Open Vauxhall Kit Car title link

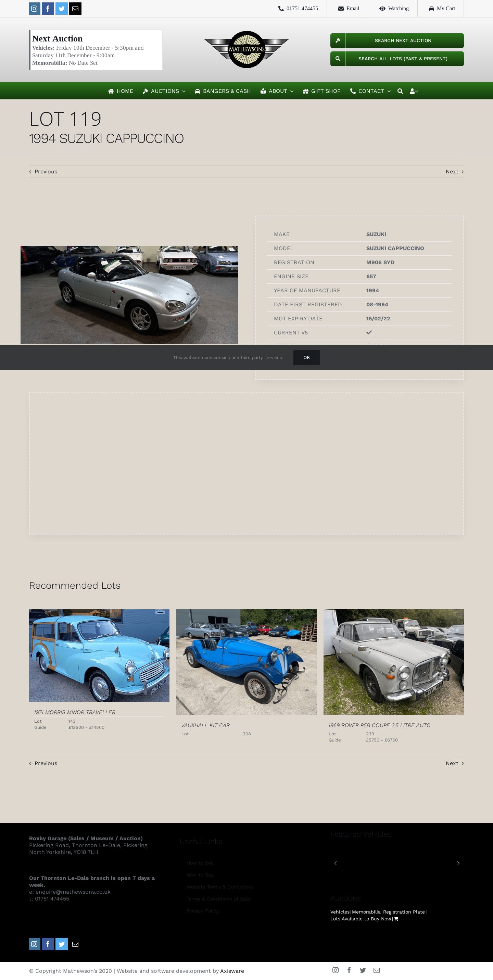[205, 725]
